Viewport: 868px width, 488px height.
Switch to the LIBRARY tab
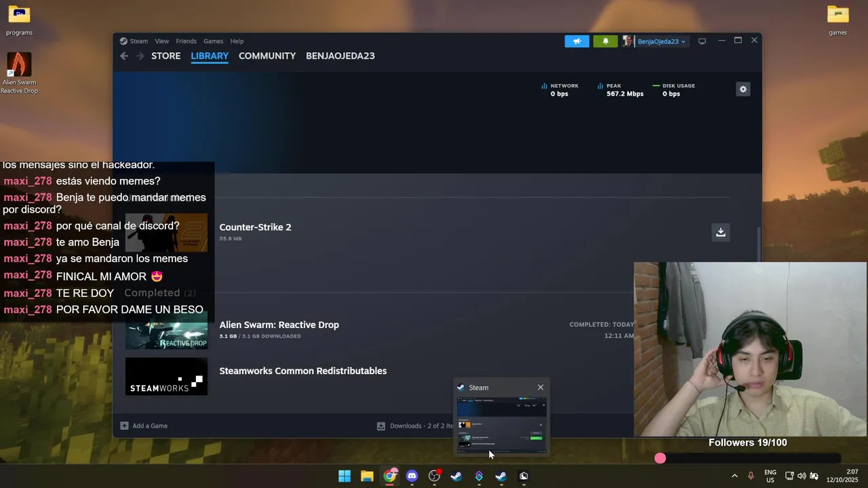210,56
